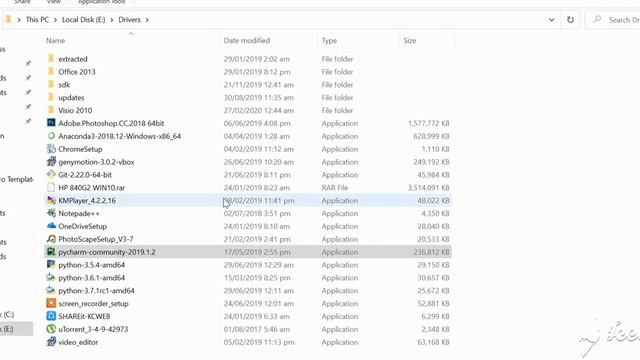
Task: Click the extracted folder icon
Action: [x=51, y=59]
